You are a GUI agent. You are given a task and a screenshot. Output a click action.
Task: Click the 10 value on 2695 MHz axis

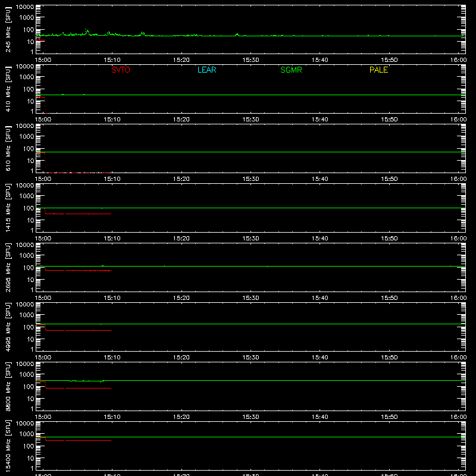click(x=30, y=280)
